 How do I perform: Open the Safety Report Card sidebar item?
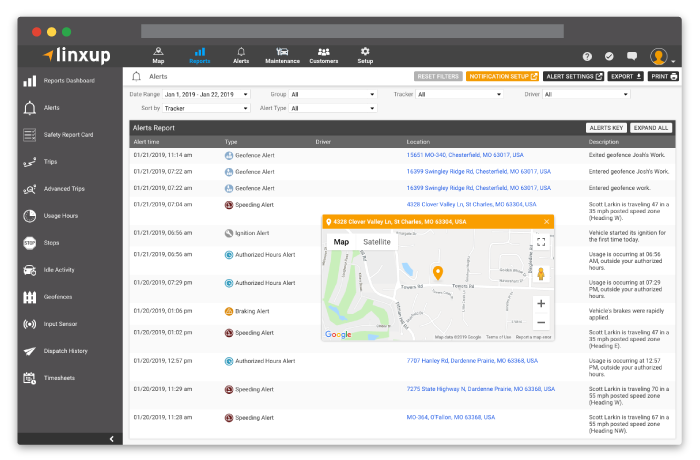[68, 134]
